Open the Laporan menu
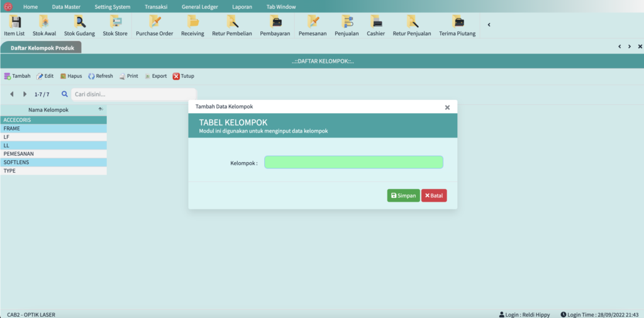The image size is (644, 318). [x=241, y=6]
